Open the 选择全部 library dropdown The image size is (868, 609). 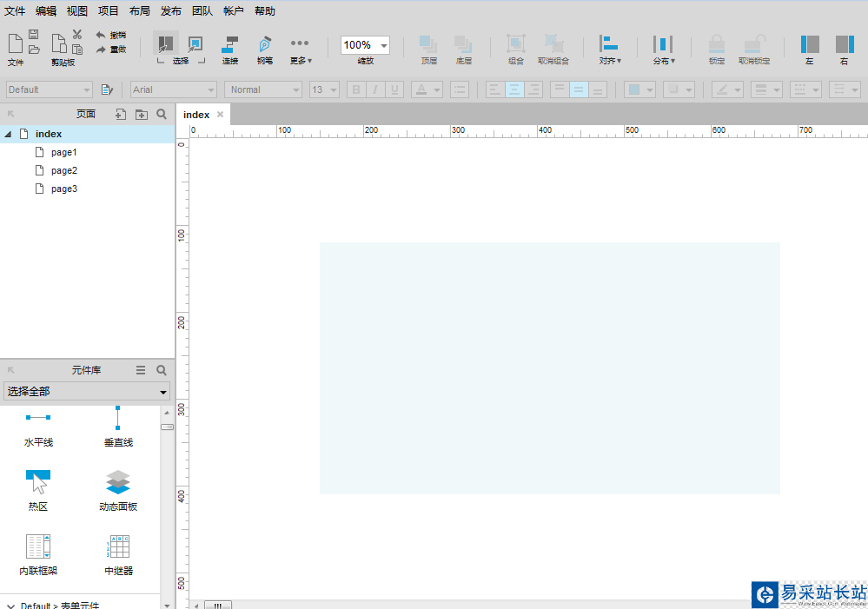pyautogui.click(x=87, y=392)
